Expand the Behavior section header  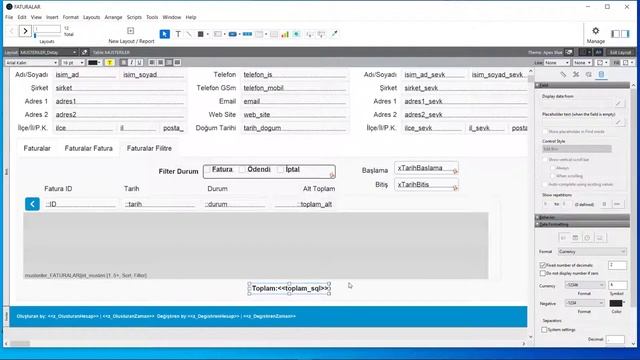pos(582,217)
